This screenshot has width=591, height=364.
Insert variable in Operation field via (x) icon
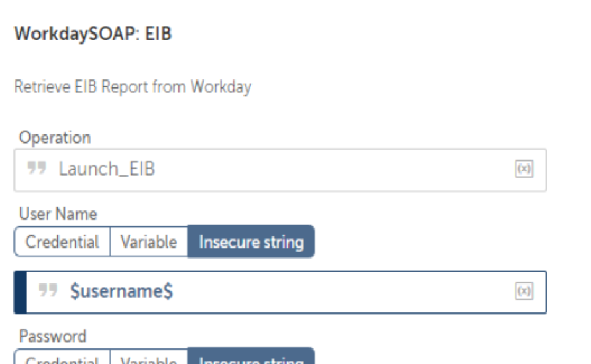coord(524,169)
